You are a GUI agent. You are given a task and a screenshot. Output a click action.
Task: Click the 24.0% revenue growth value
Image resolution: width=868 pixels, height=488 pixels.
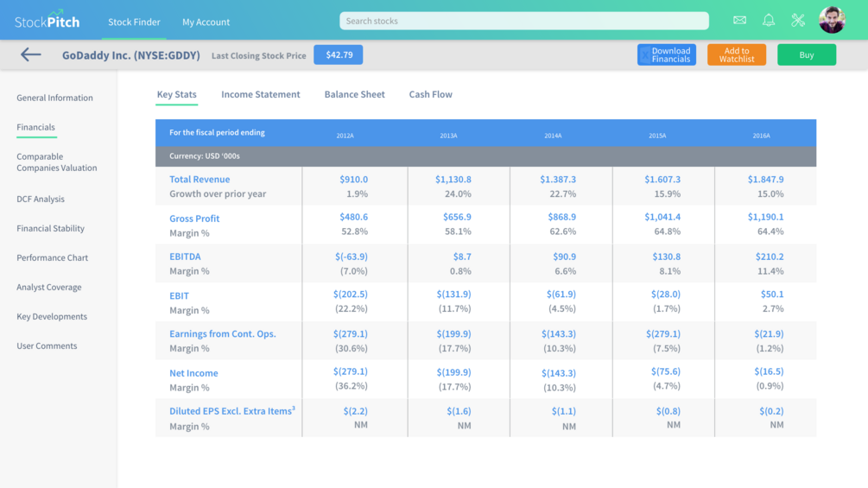click(458, 194)
